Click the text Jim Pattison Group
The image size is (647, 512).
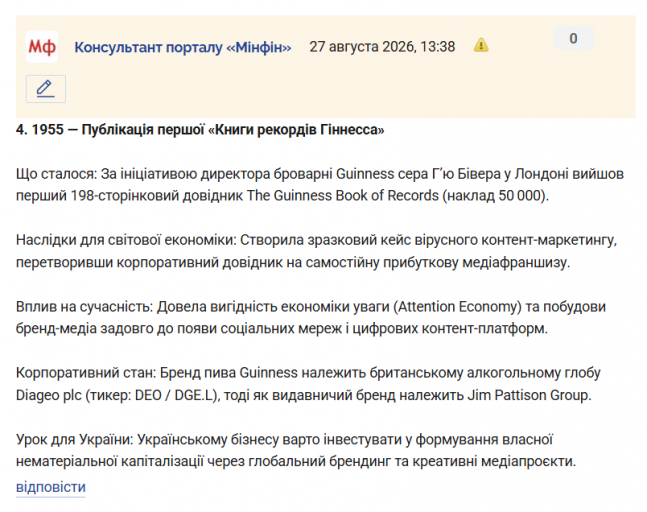coord(529,395)
